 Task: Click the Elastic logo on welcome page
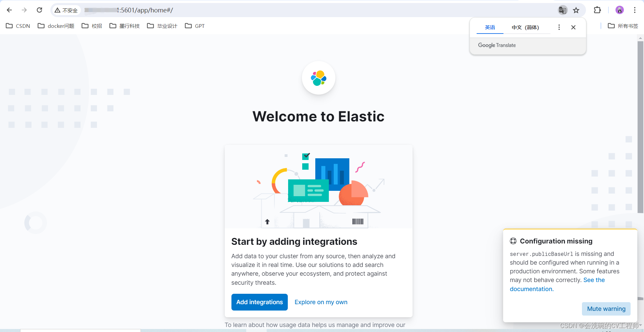pyautogui.click(x=319, y=78)
